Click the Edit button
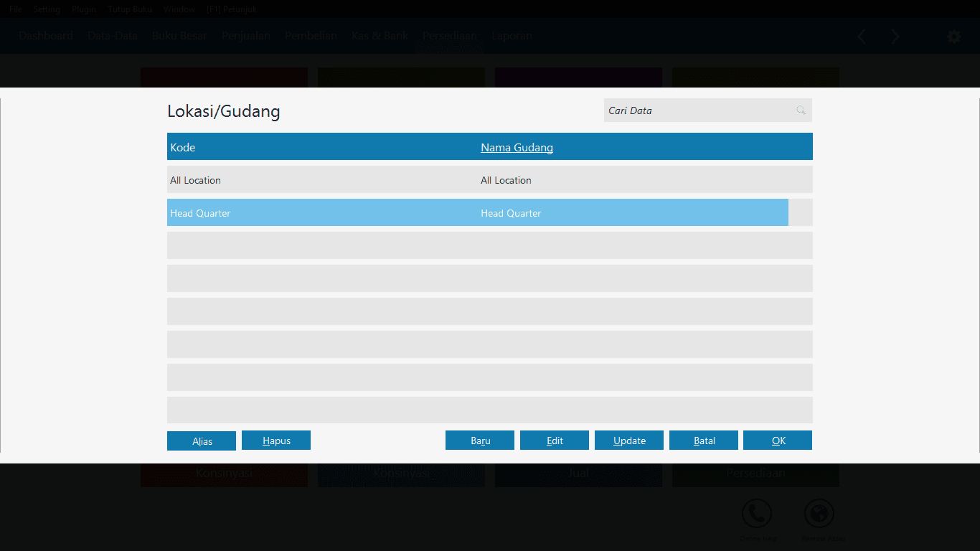The width and height of the screenshot is (980, 551). click(x=555, y=441)
